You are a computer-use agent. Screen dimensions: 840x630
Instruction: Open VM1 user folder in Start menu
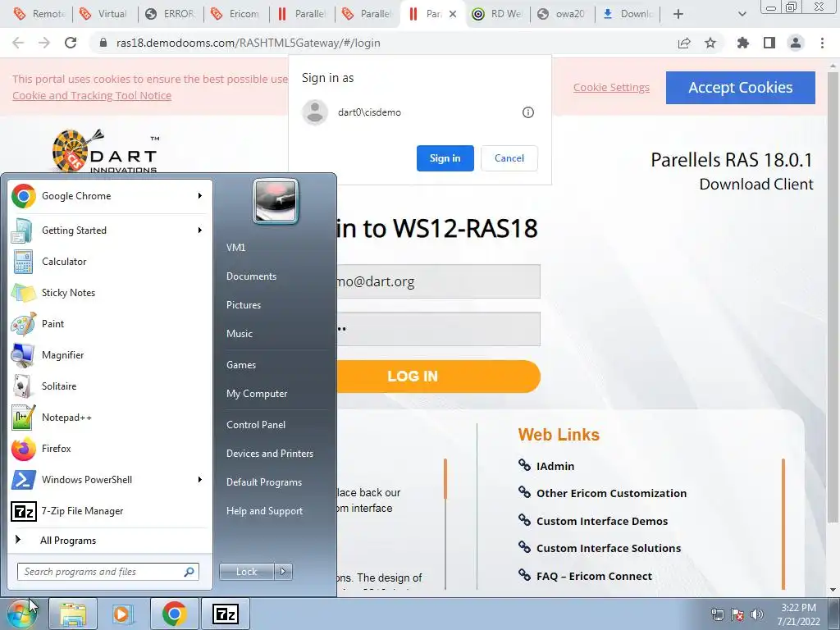tap(235, 248)
